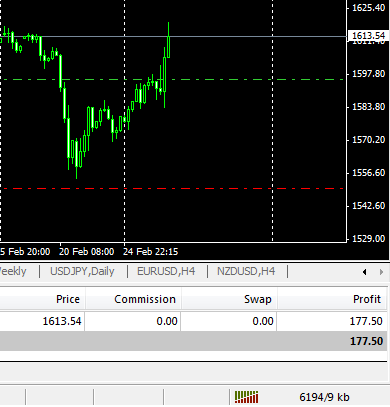Switch to the EURUSD,H4 chart tab
Screen dimensions: 390x407
coord(166,271)
